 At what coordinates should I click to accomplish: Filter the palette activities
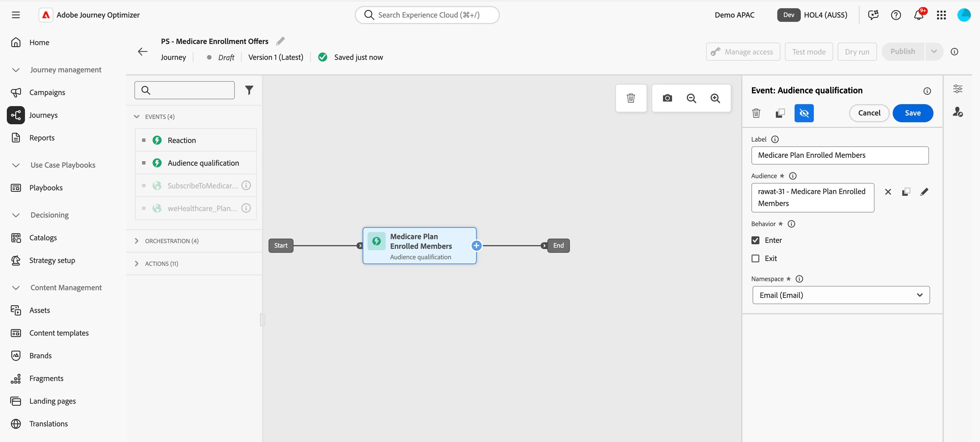pos(249,90)
